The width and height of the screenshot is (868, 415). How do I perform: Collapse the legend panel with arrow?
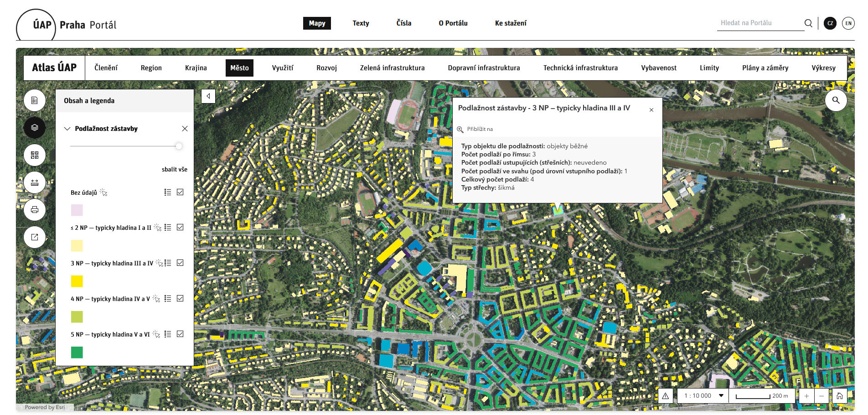click(208, 96)
